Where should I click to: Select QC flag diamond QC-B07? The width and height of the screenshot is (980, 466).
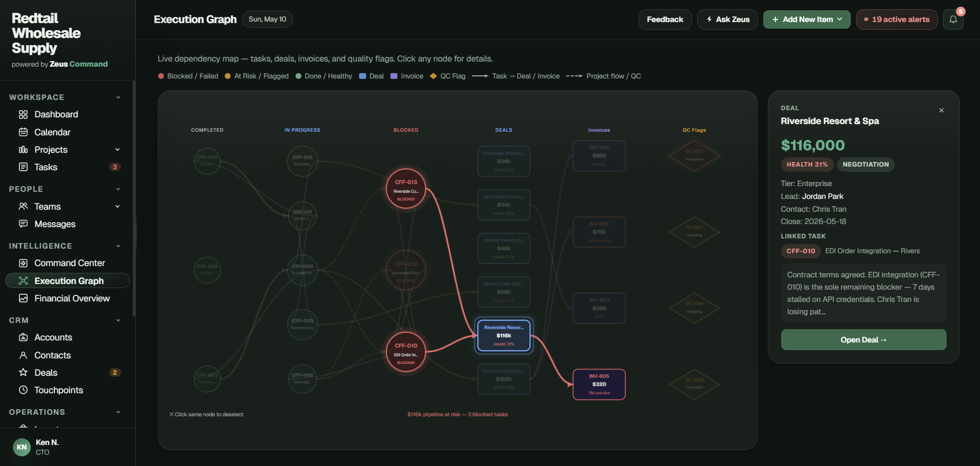(695, 155)
